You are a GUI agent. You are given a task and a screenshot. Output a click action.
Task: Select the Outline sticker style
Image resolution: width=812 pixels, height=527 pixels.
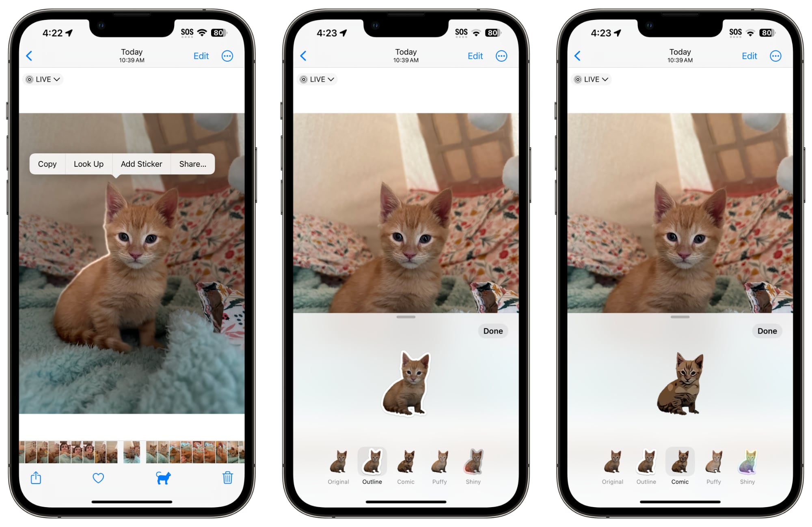point(370,468)
